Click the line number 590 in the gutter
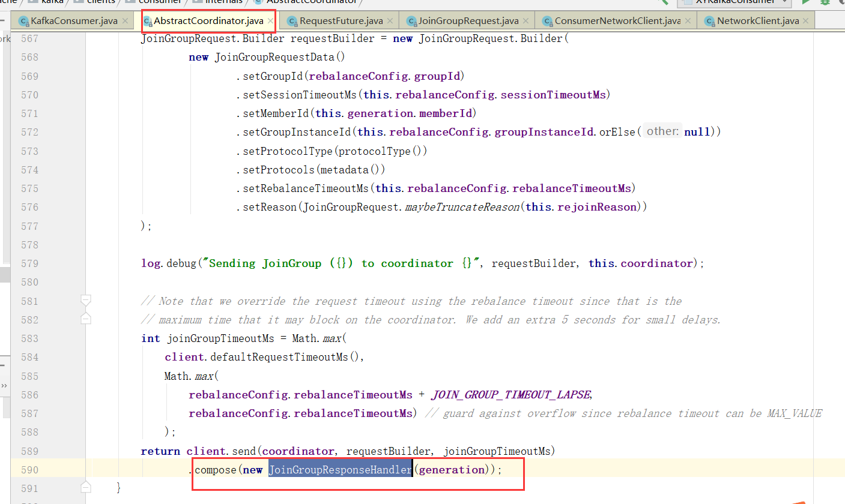Viewport: 845px width, 504px height. (x=29, y=470)
